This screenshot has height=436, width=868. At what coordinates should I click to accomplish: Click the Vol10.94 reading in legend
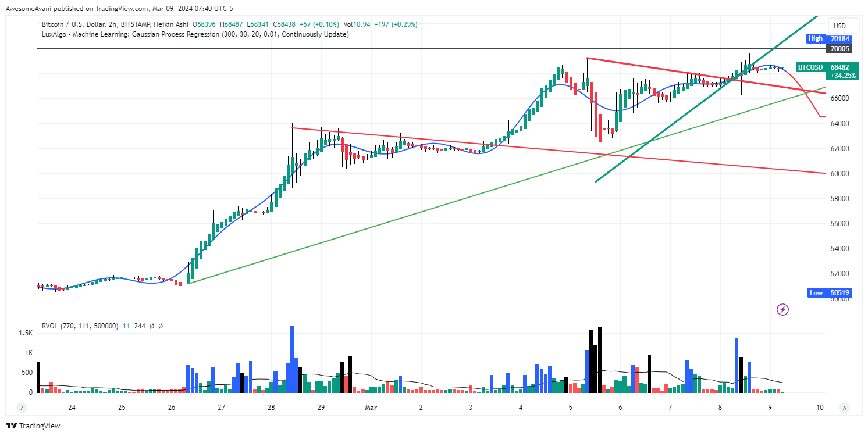pyautogui.click(x=357, y=24)
